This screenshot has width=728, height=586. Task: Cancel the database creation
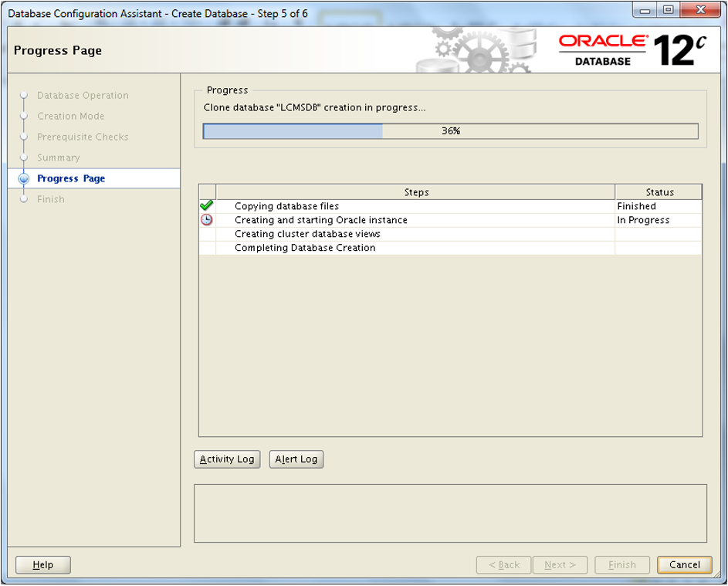(x=684, y=564)
